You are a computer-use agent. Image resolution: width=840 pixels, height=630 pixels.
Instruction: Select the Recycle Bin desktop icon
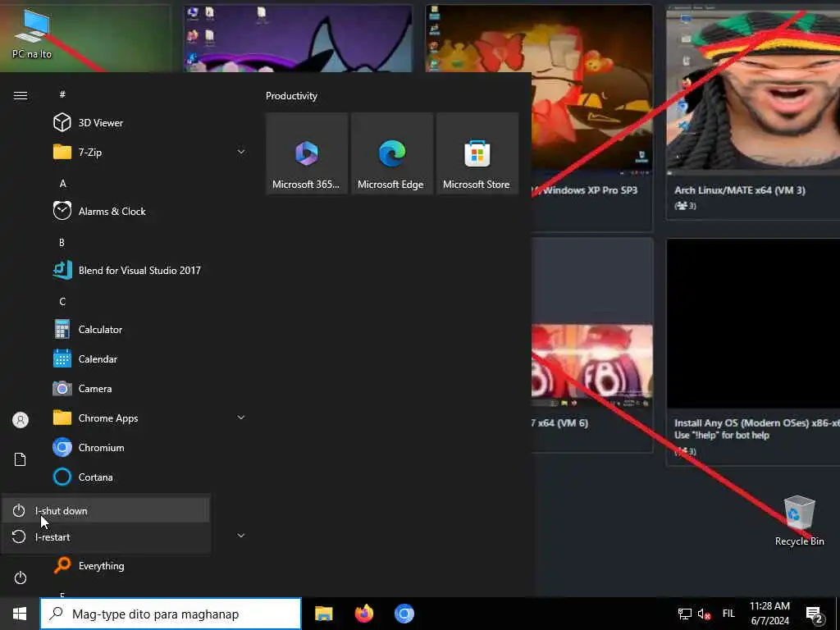click(799, 521)
